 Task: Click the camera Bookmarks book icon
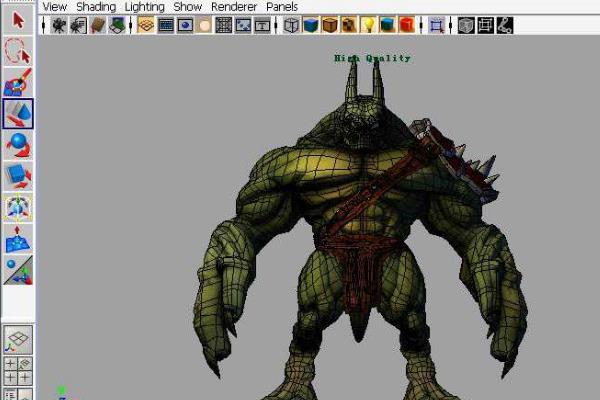98,26
